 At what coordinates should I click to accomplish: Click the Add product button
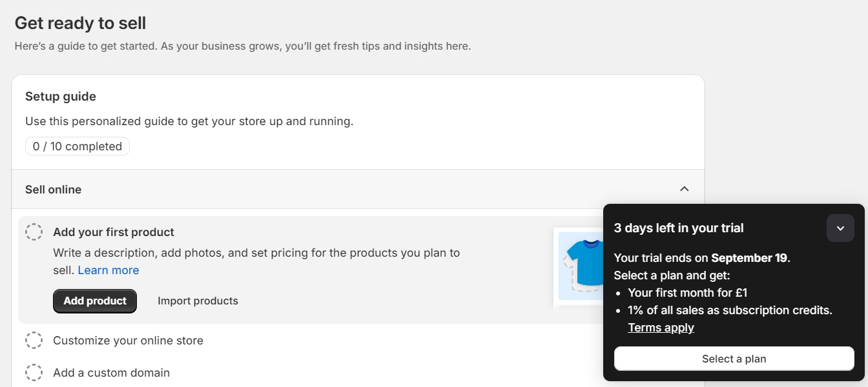click(94, 301)
